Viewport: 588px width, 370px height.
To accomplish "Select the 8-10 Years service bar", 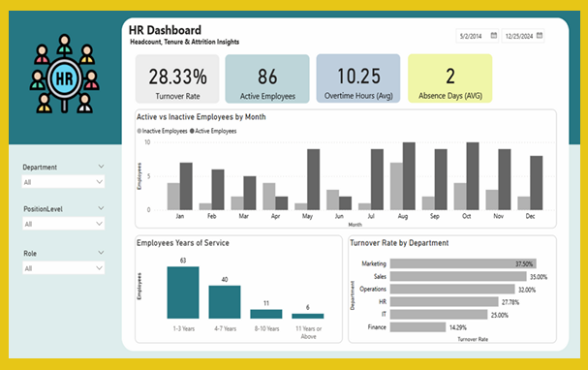I will coord(266,314).
